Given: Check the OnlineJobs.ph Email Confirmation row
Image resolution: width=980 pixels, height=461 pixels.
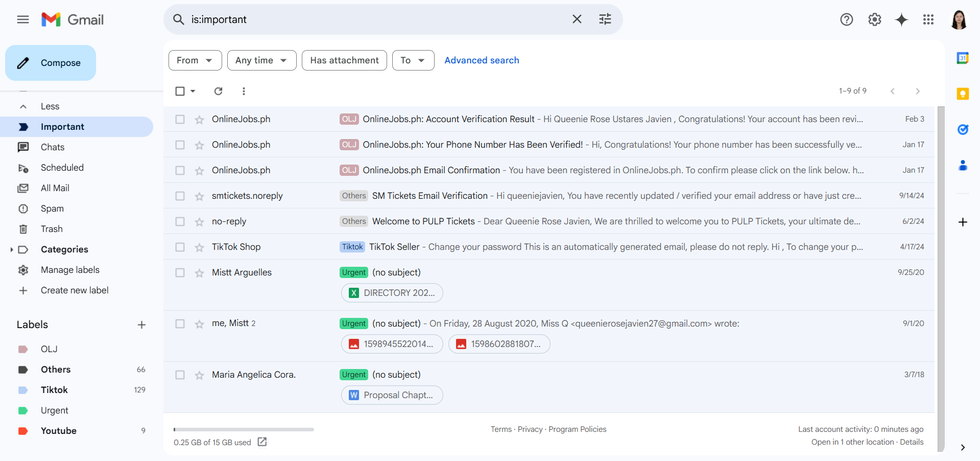Looking at the screenshot, I should coord(180,170).
